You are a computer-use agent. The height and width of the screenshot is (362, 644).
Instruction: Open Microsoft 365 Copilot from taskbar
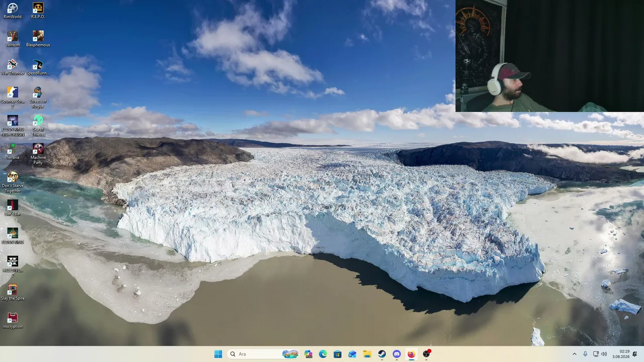[308, 354]
